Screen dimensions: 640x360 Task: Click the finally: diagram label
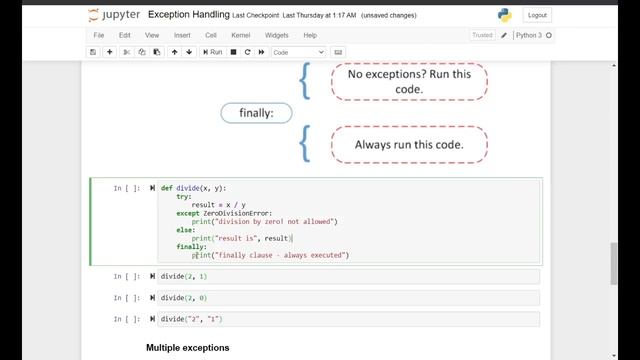pyautogui.click(x=256, y=113)
